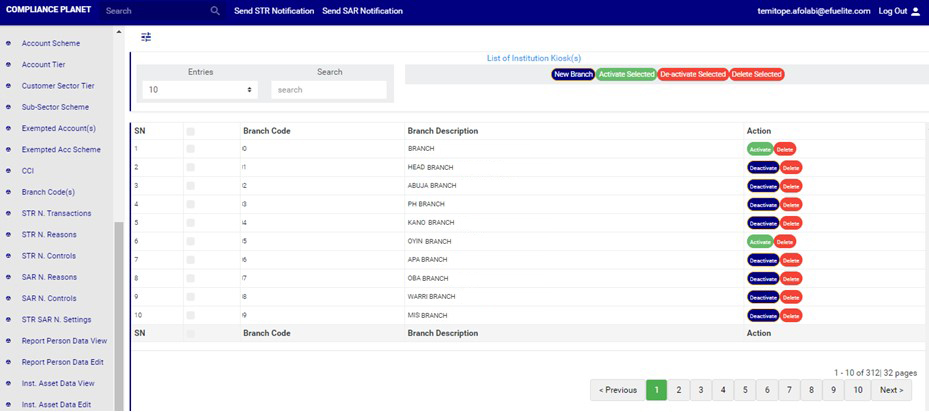
Task: Click the sidebar scroll-up arrow
Action: coord(118,33)
